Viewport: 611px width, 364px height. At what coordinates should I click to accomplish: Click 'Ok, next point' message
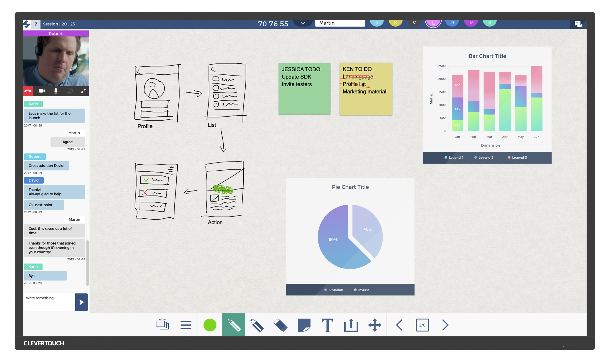click(x=44, y=205)
